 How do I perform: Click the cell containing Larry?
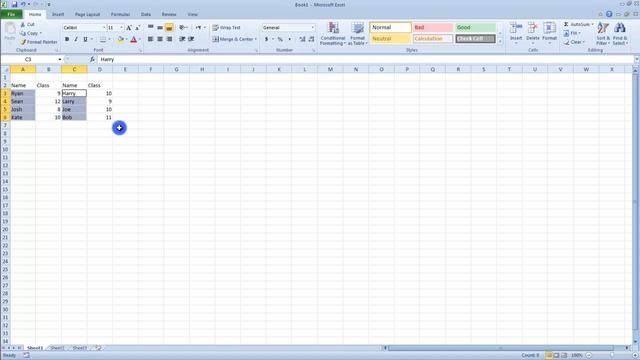(x=74, y=101)
